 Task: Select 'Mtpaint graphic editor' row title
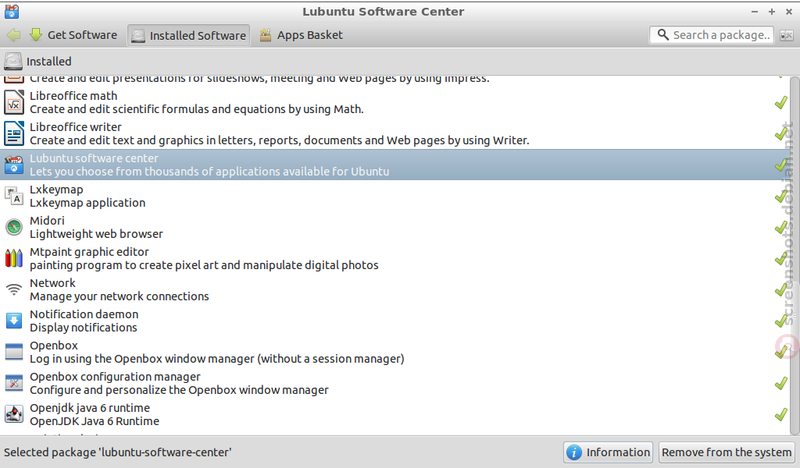89,252
